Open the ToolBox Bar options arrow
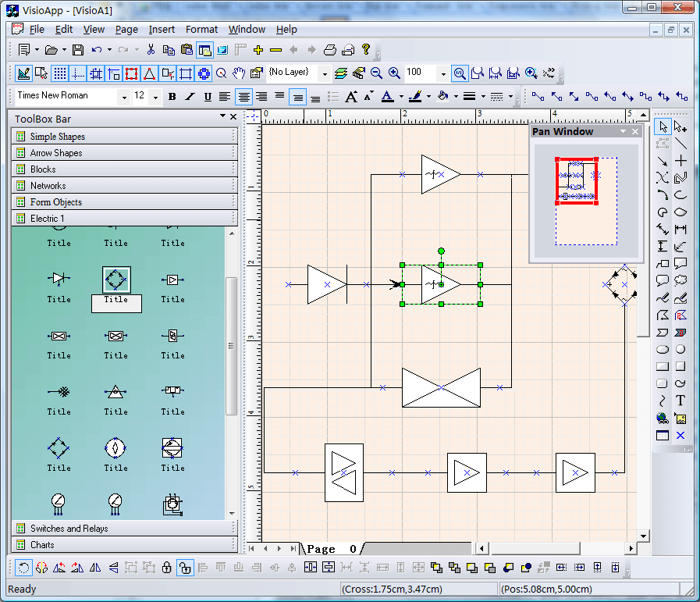The width and height of the screenshot is (700, 602). 222,116
